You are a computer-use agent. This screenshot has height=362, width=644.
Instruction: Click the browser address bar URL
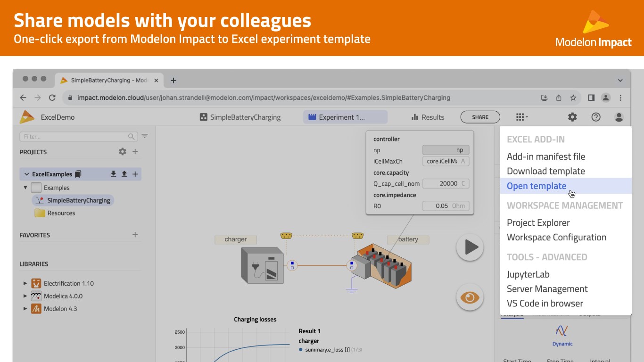[x=264, y=98]
